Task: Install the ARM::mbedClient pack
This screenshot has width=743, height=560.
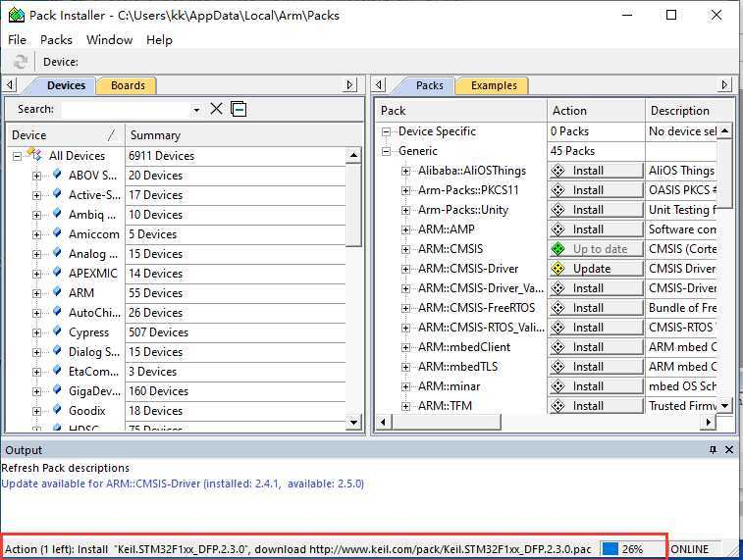Action: (596, 347)
